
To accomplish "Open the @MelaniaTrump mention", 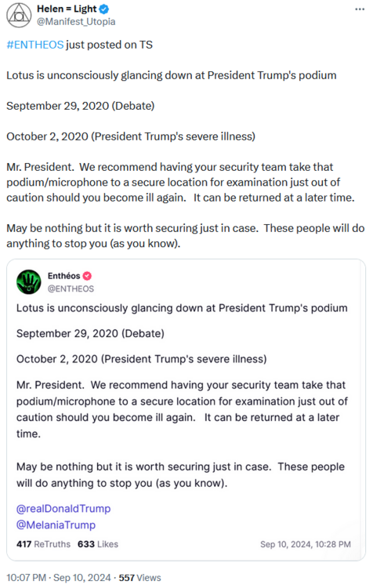I will (x=56, y=524).
